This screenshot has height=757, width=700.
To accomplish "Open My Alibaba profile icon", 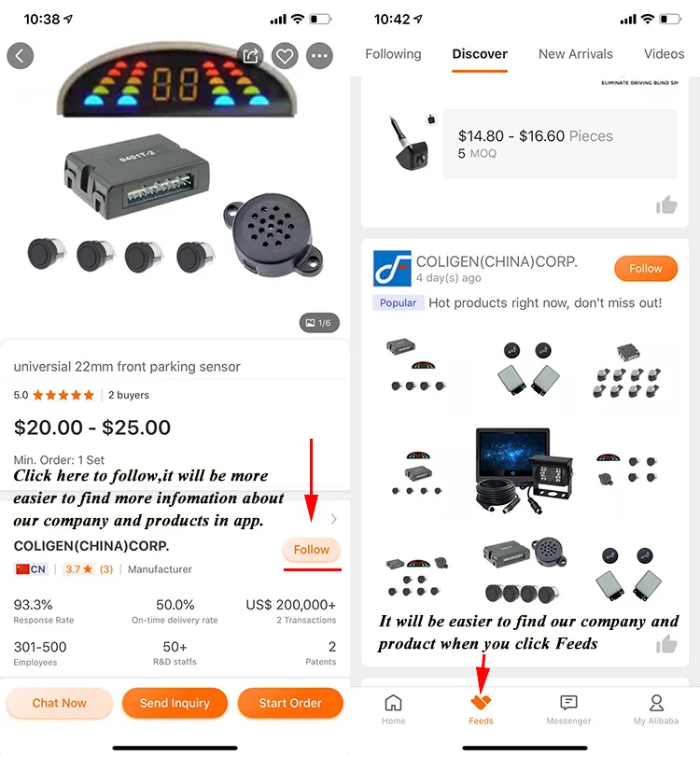I will click(x=656, y=709).
